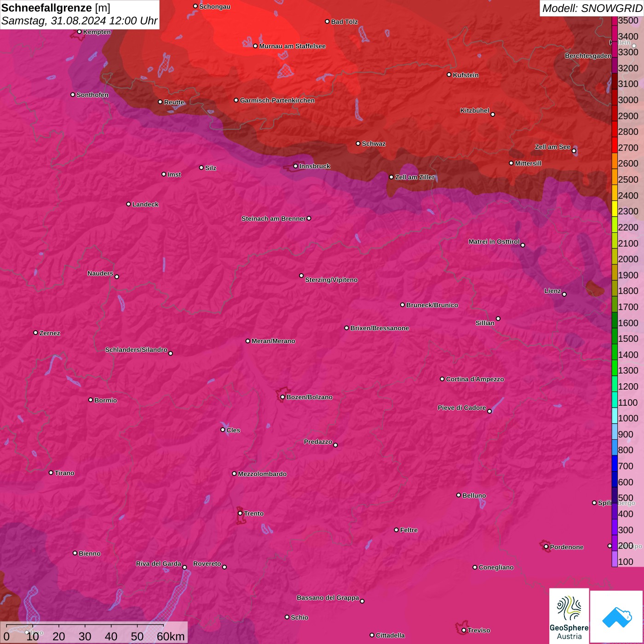Click the Berchtesgaden label

pyautogui.click(x=588, y=56)
